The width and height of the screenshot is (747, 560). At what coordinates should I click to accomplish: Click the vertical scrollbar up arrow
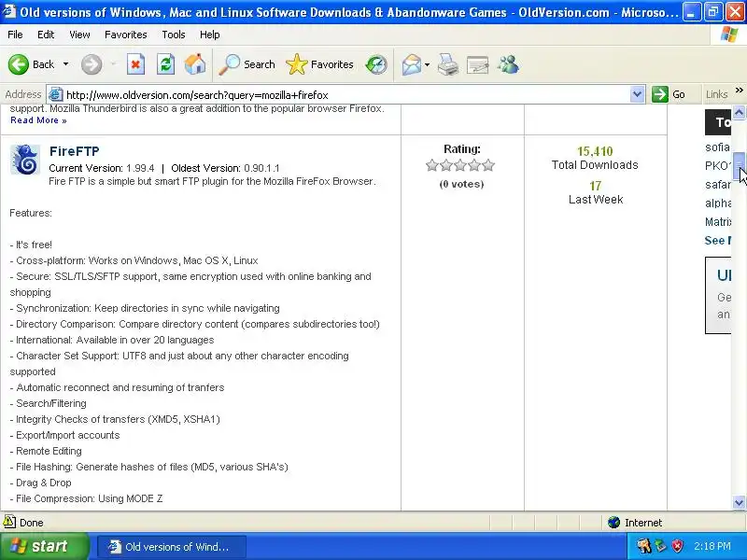[x=739, y=112]
